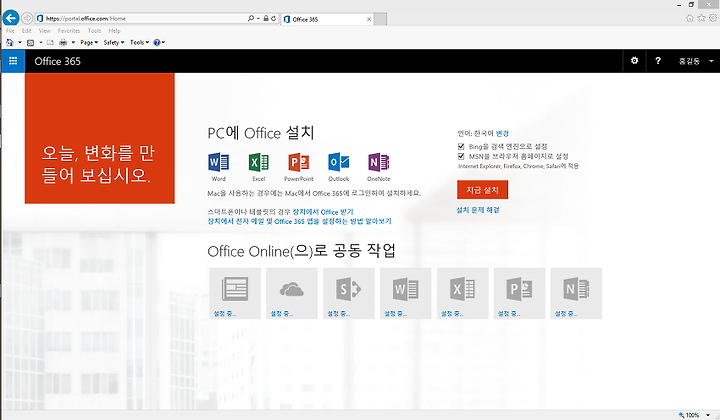
Task: Click the browser Home icon
Action: click(x=690, y=18)
